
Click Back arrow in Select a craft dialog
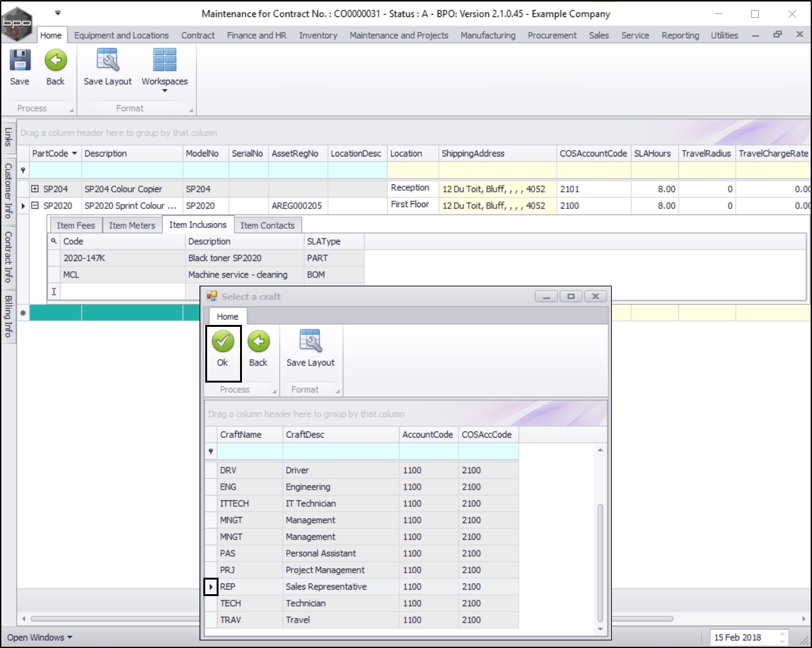pyautogui.click(x=258, y=342)
